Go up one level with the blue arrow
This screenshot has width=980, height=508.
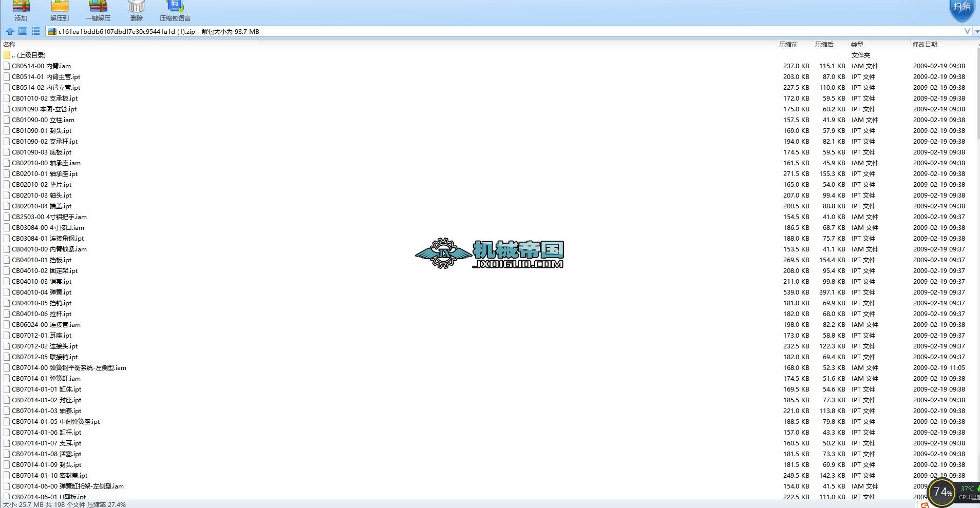coord(10,31)
